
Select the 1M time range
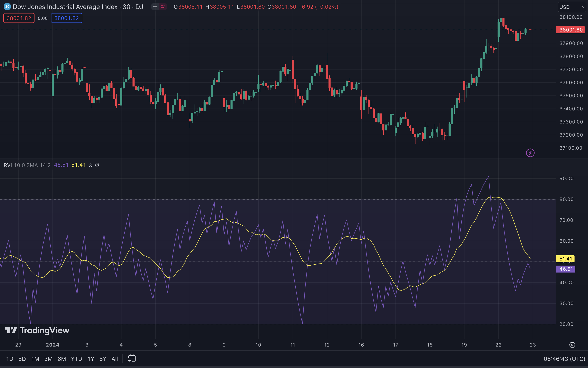click(35, 359)
